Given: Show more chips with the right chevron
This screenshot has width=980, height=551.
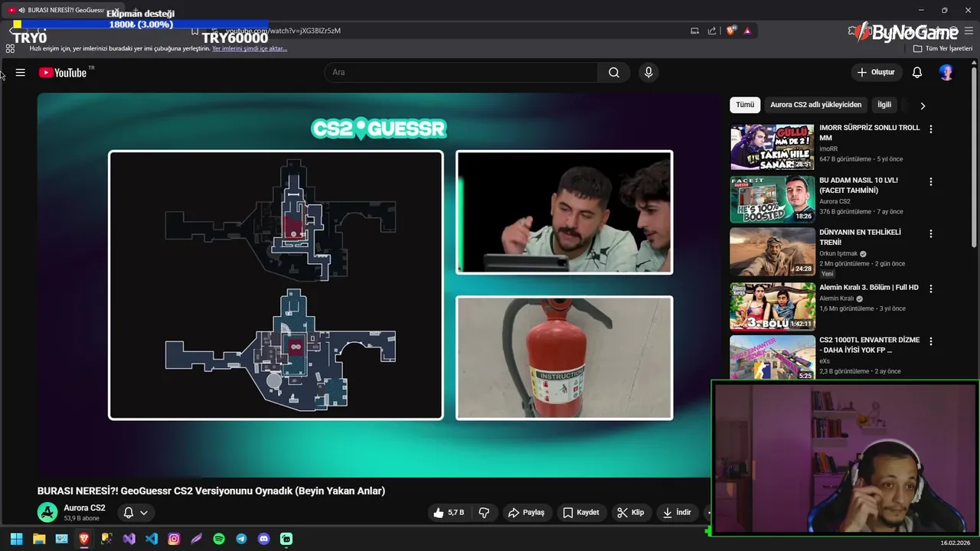Looking at the screenshot, I should pos(923,106).
